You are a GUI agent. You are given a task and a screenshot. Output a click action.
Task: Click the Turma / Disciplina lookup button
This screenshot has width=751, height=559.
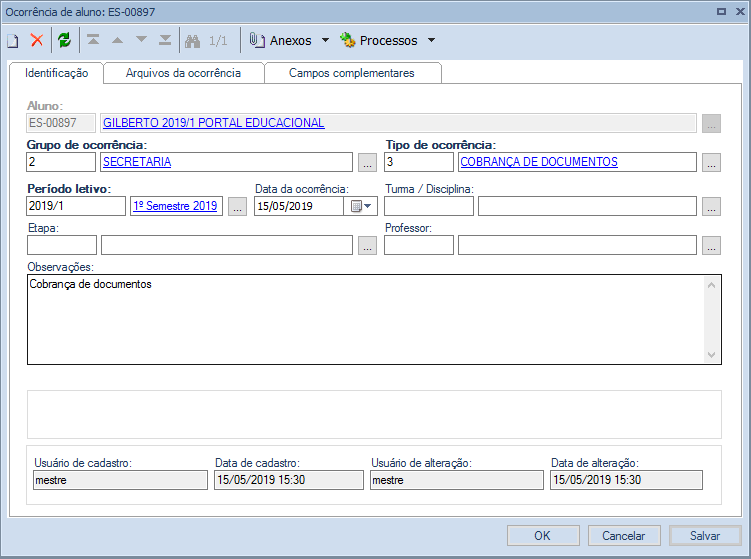(x=711, y=206)
